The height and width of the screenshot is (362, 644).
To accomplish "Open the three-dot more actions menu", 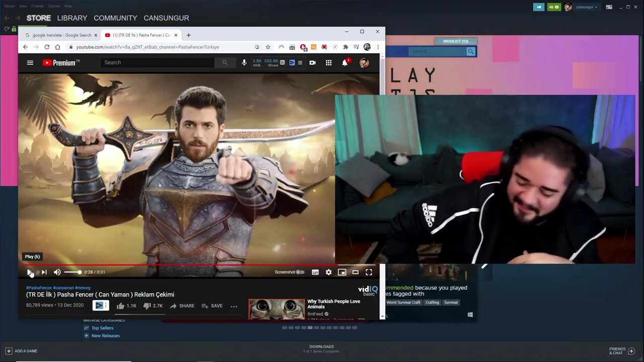I will [x=234, y=306].
